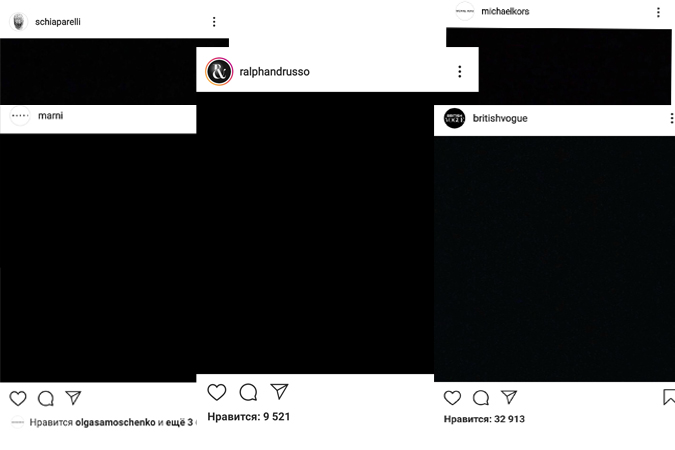Open more options beside britishvogue

[671, 118]
